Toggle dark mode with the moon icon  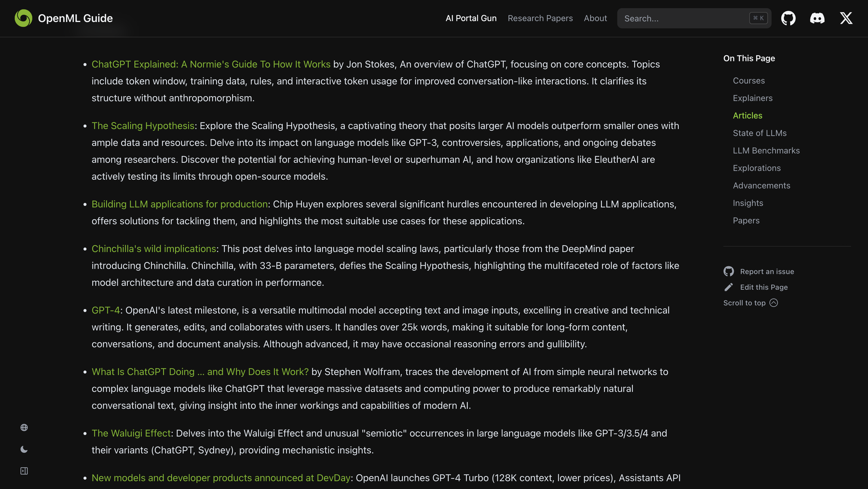(x=24, y=449)
